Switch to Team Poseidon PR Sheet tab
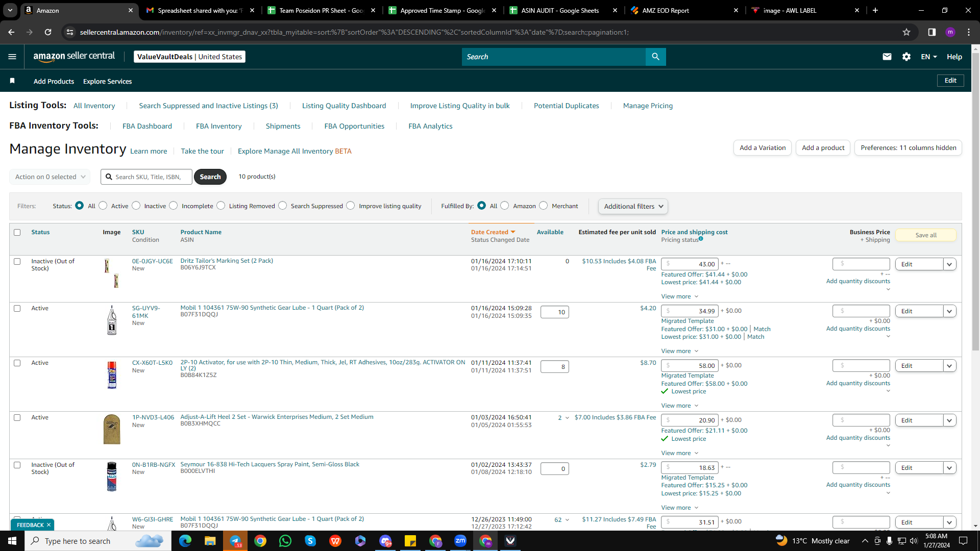Screen dimensions: 980x551 (321, 10)
